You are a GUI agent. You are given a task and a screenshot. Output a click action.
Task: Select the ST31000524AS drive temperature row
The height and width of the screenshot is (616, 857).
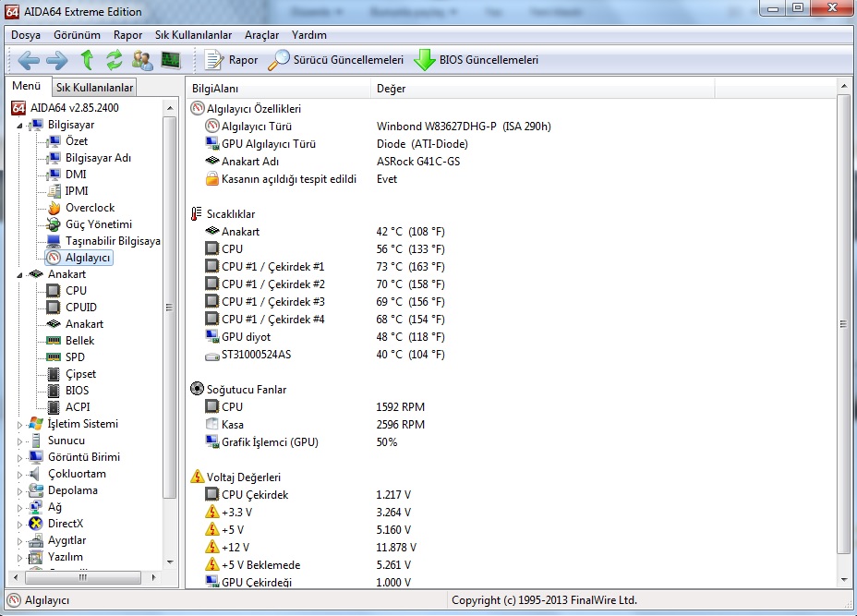pos(325,355)
